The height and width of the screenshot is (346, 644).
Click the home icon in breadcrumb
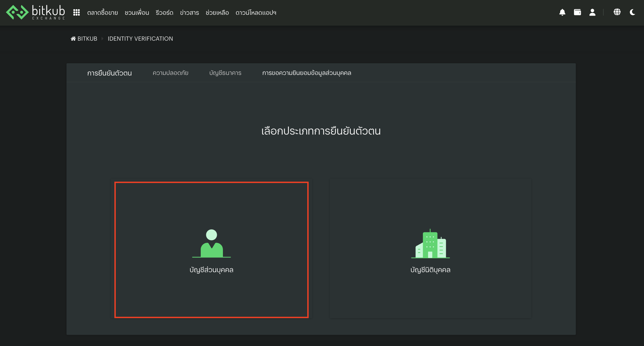click(x=73, y=39)
